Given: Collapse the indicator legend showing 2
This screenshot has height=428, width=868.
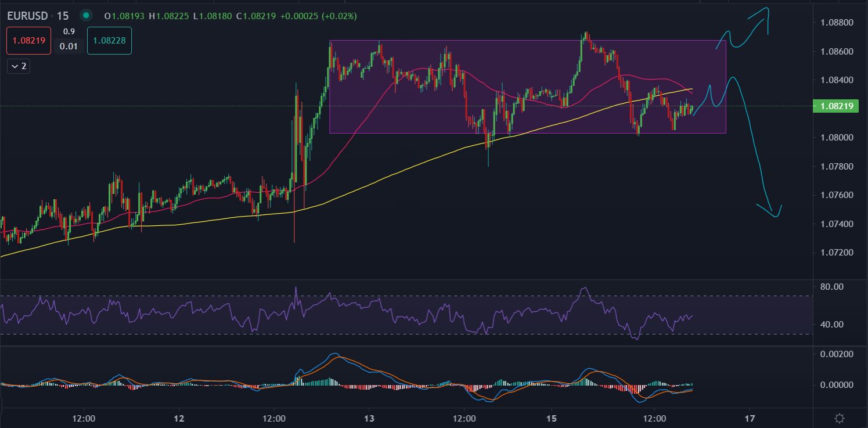Looking at the screenshot, I should pos(18,66).
